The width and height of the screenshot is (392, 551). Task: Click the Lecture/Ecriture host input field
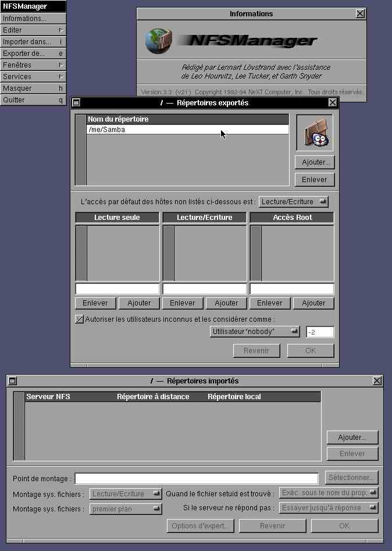(x=204, y=289)
